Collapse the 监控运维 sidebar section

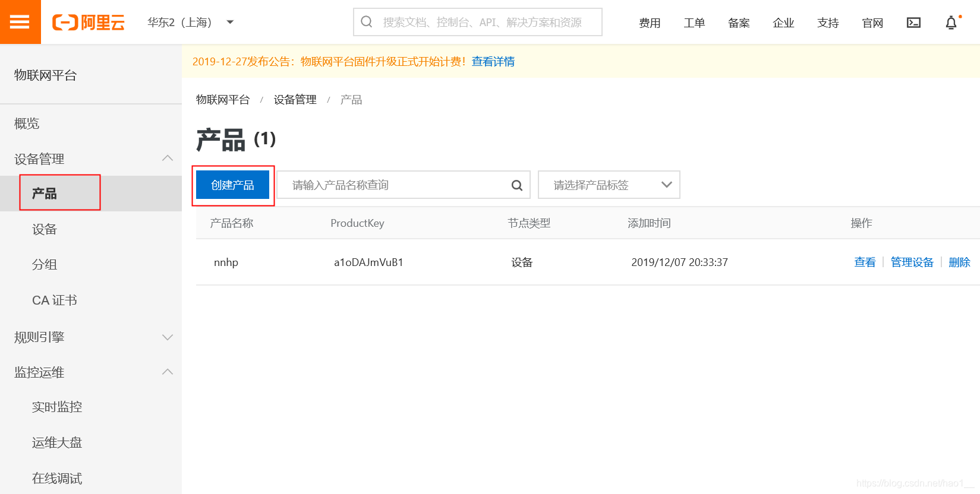click(x=168, y=372)
